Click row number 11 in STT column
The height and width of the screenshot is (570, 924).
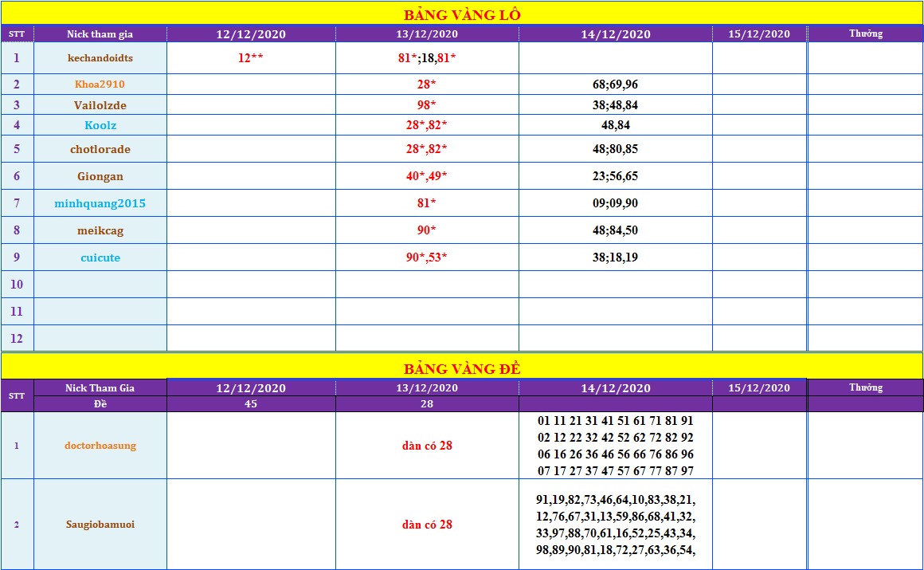17,312
